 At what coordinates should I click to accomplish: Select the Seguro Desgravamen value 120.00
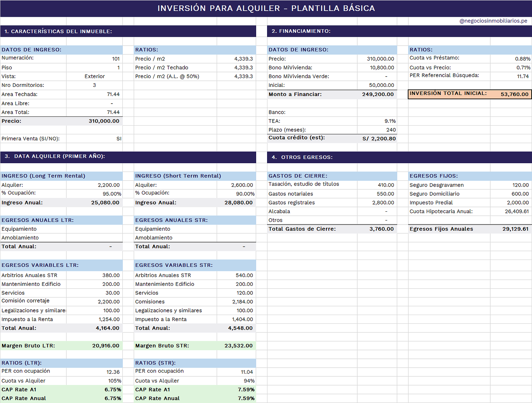click(x=511, y=185)
